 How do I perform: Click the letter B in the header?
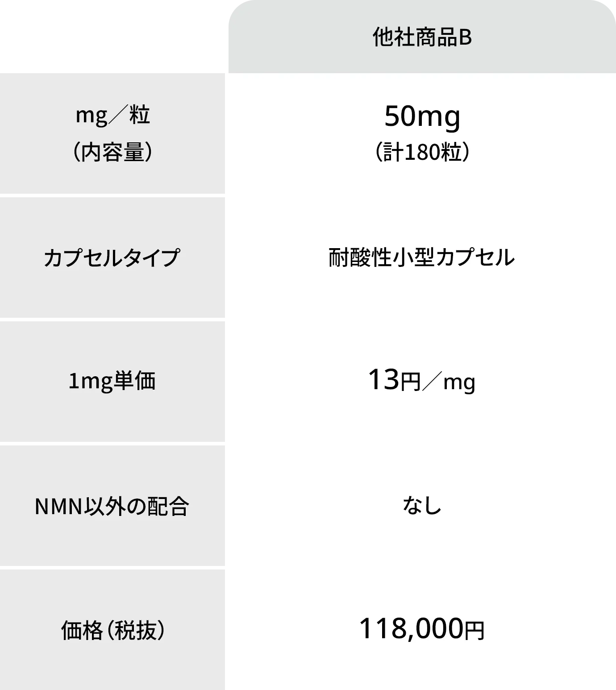point(466,38)
